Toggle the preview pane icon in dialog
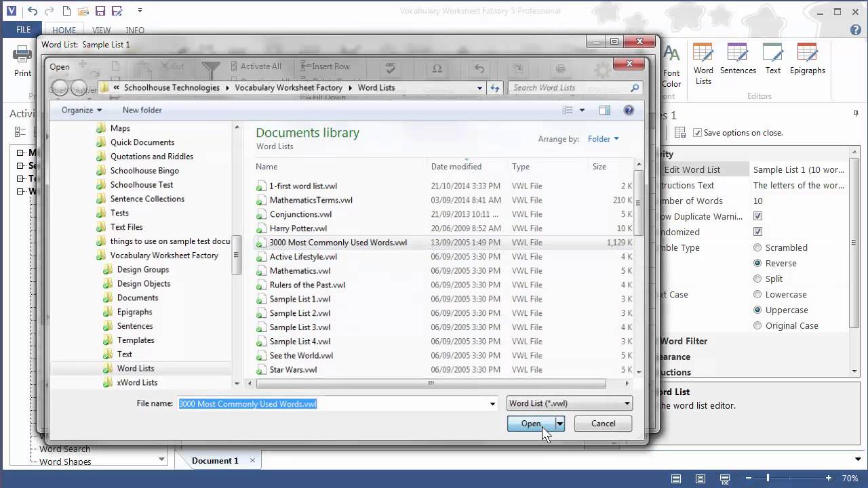The image size is (868, 488). click(x=604, y=110)
